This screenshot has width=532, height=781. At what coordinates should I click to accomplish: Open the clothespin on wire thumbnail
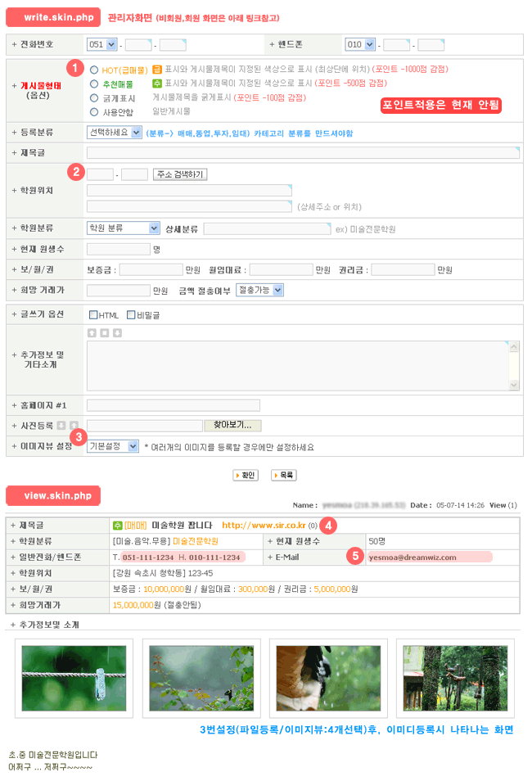point(74,679)
